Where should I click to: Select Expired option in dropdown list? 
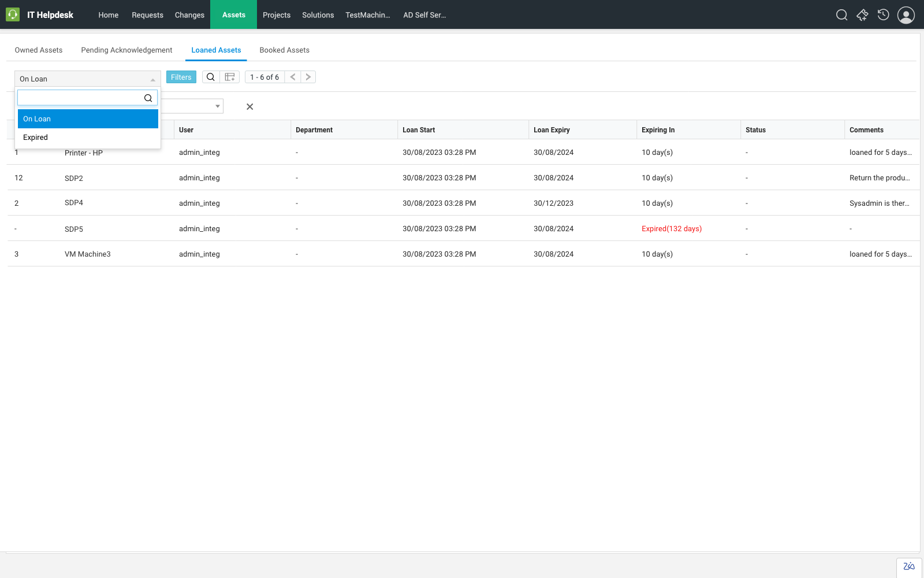(36, 138)
